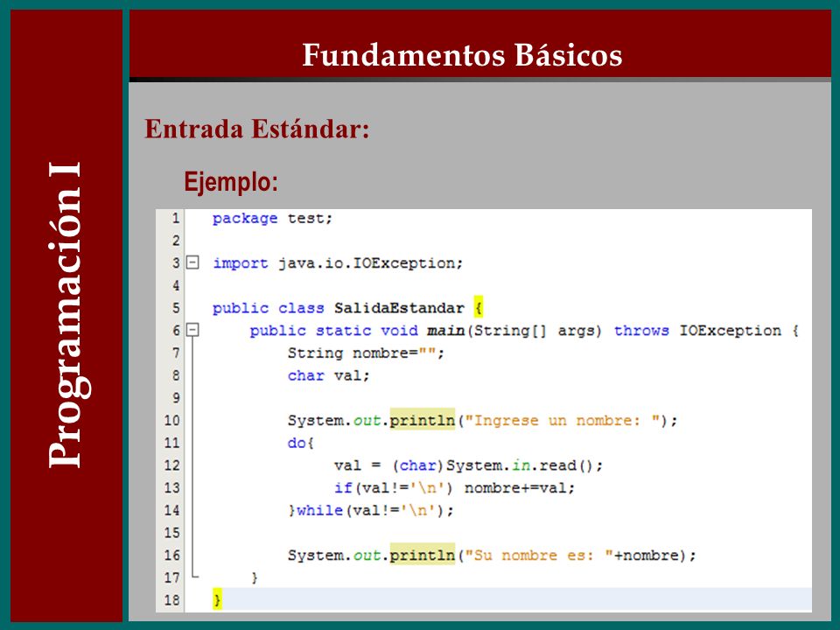
Task: Click the 'throws' keyword on line 6
Action: [641, 330]
